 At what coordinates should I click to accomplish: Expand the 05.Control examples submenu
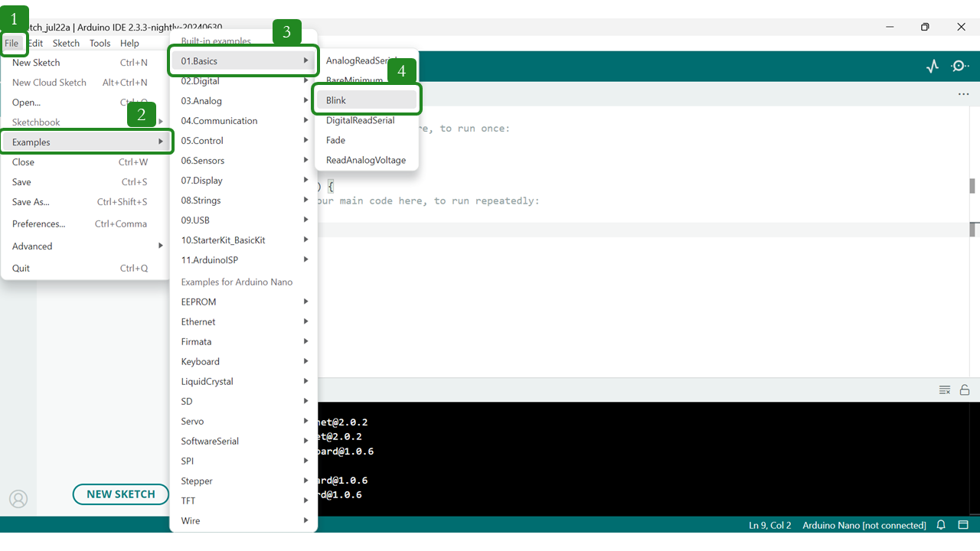tap(243, 141)
